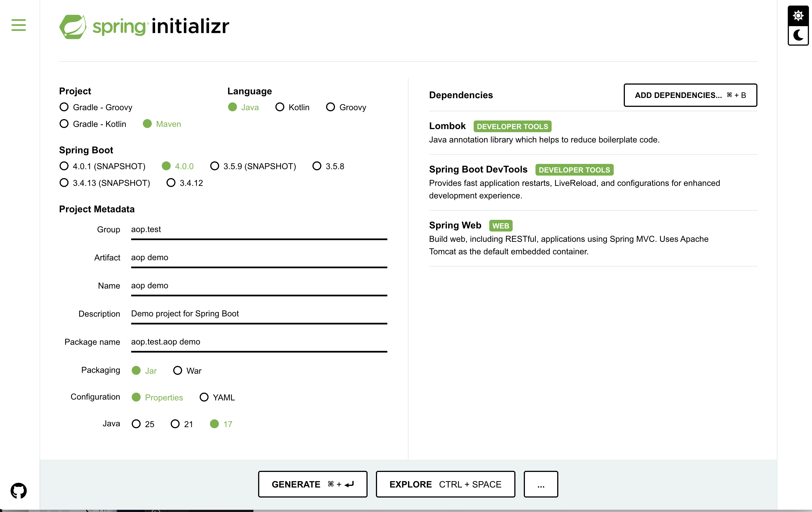Click the DEVELOPER TOOLS tag beside DevTools

pos(574,169)
